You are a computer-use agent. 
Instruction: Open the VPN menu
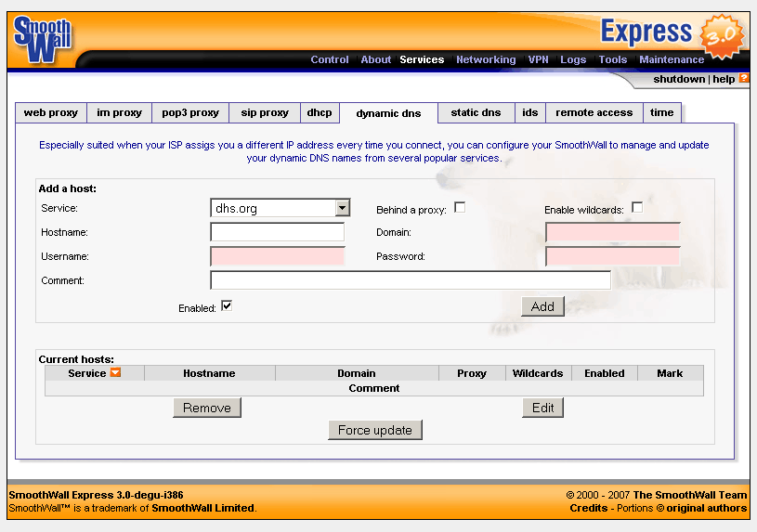click(538, 59)
